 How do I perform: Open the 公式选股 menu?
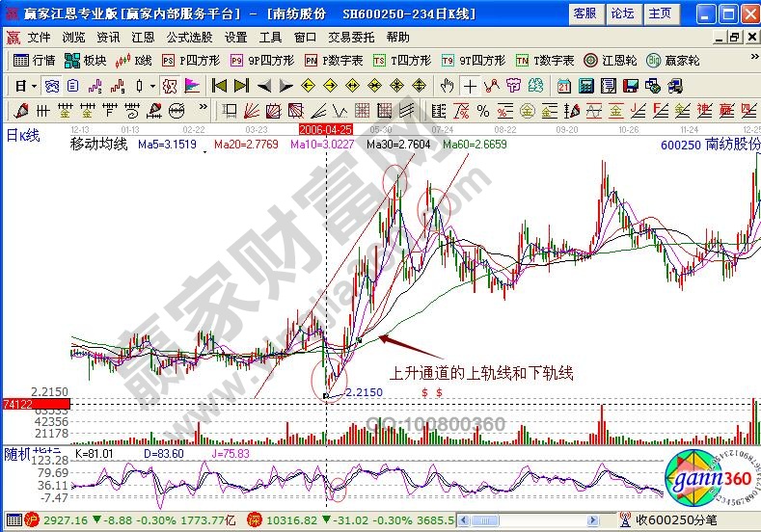click(x=189, y=37)
